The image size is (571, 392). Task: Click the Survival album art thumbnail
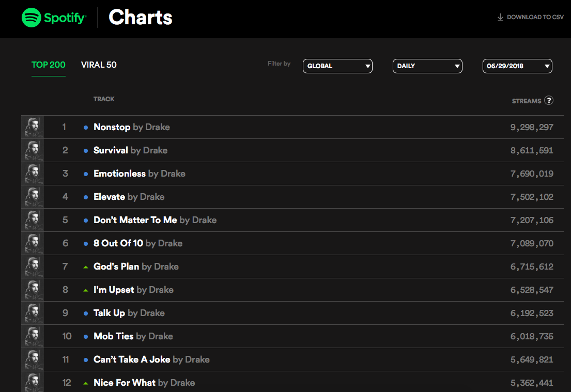coord(33,150)
